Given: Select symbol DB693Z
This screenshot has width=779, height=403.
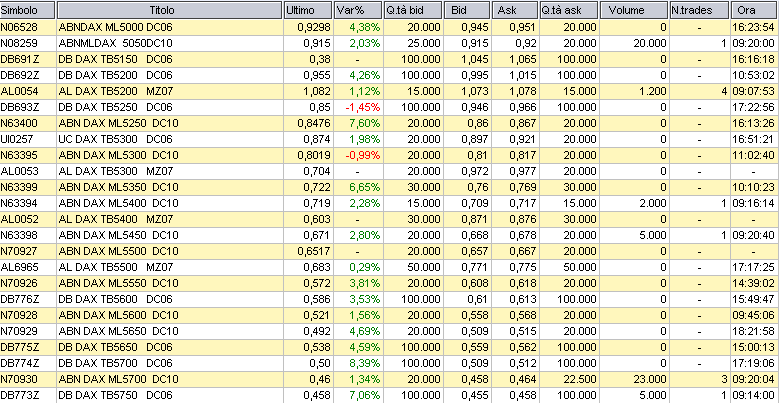Looking at the screenshot, I should tap(19, 107).
